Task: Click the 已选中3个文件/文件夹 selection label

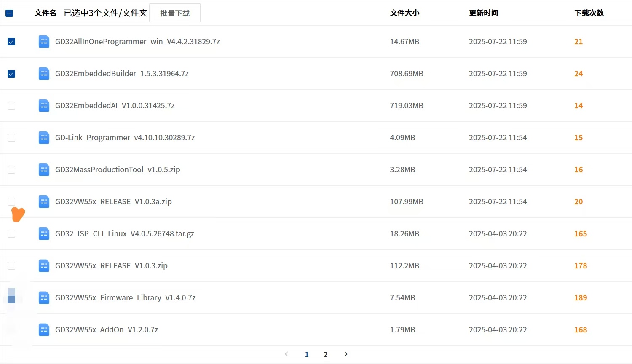Action: [105, 13]
